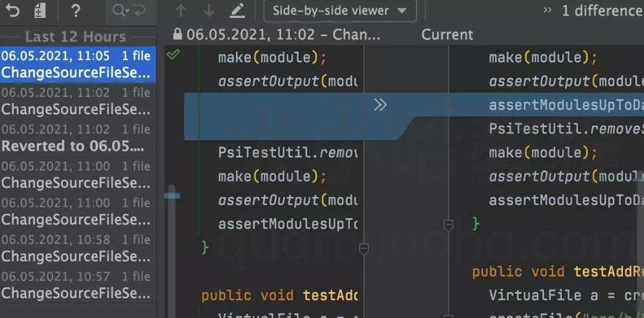
Task: Click the left diff pane scrollbar thumb
Action: tap(172, 251)
